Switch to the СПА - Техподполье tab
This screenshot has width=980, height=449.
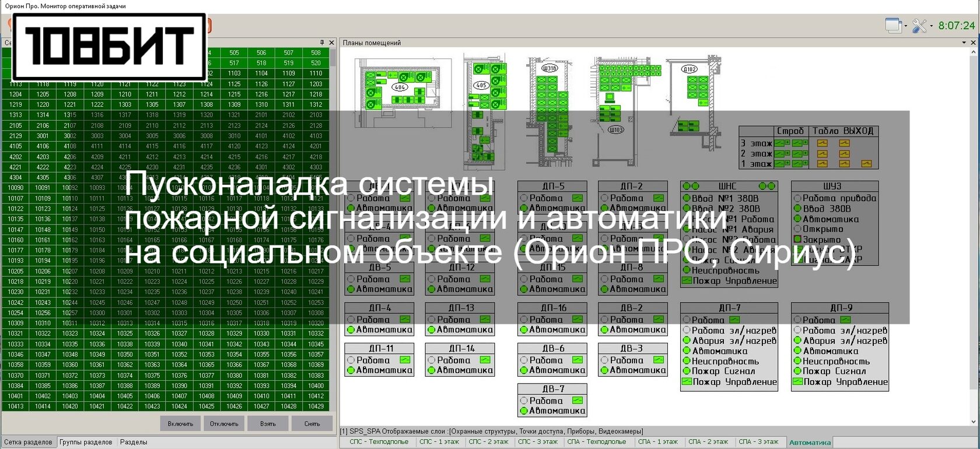click(x=597, y=442)
